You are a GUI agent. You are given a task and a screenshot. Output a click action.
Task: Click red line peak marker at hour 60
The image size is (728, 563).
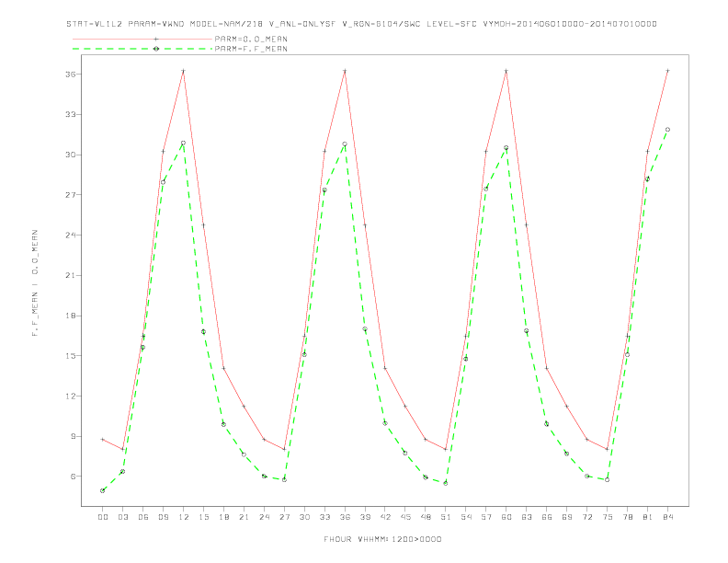(x=506, y=71)
